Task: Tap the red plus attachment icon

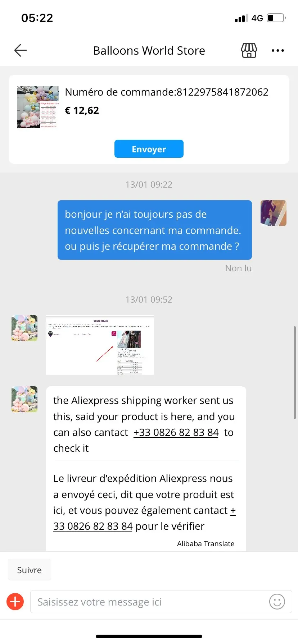Action: coord(15,602)
